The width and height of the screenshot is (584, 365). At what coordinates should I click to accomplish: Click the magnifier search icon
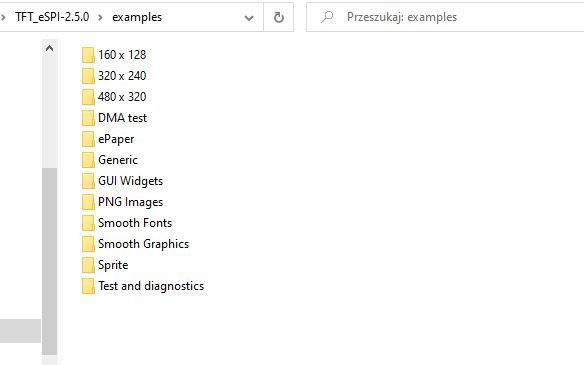[x=327, y=17]
